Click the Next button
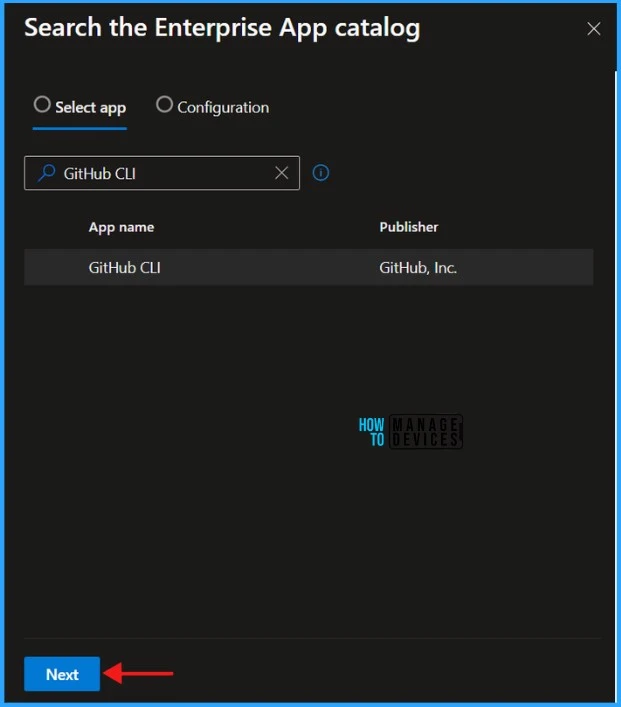This screenshot has width=621, height=707. tap(62, 674)
